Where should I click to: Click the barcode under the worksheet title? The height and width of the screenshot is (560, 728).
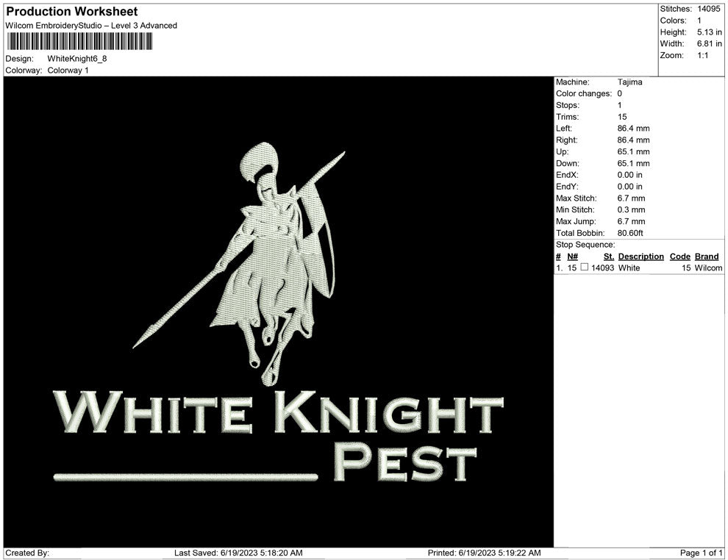tap(79, 41)
